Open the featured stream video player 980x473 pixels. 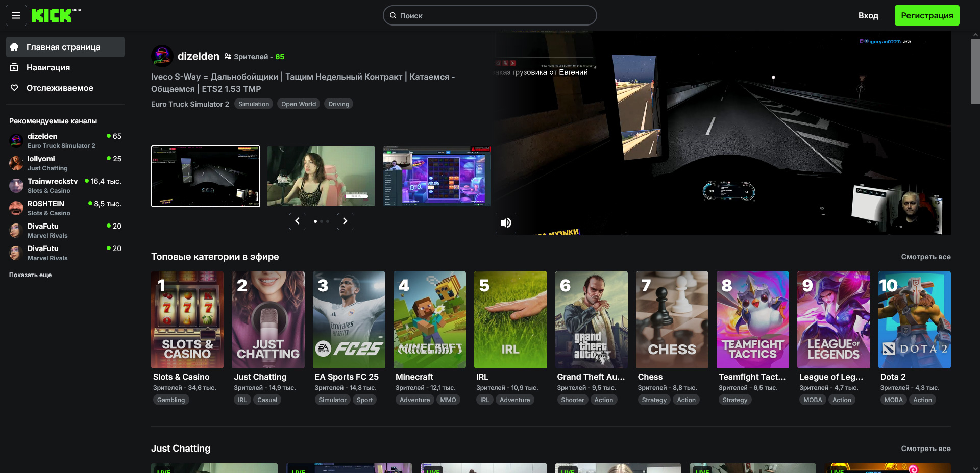(x=723, y=133)
